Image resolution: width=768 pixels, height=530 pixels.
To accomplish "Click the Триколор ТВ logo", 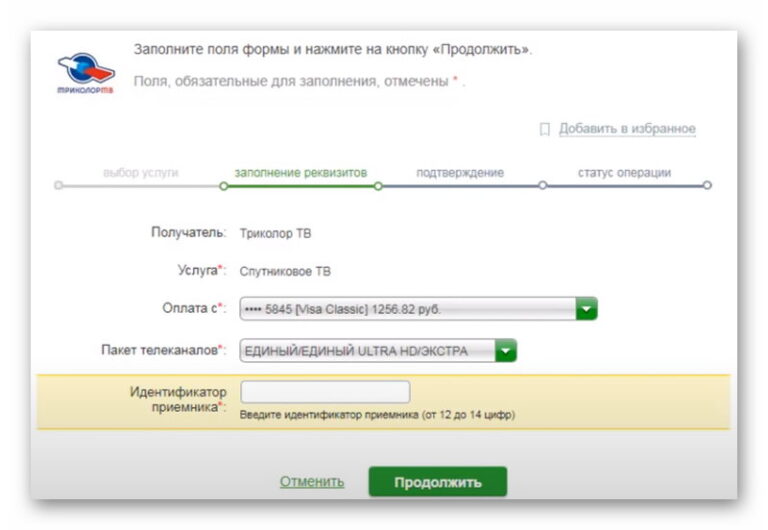I will 86,73.
